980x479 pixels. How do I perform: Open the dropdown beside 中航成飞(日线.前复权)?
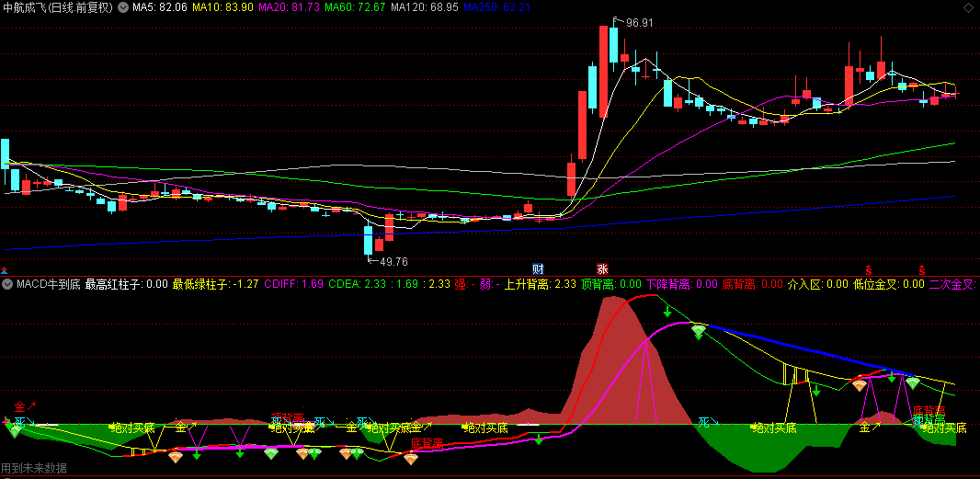[123, 7]
